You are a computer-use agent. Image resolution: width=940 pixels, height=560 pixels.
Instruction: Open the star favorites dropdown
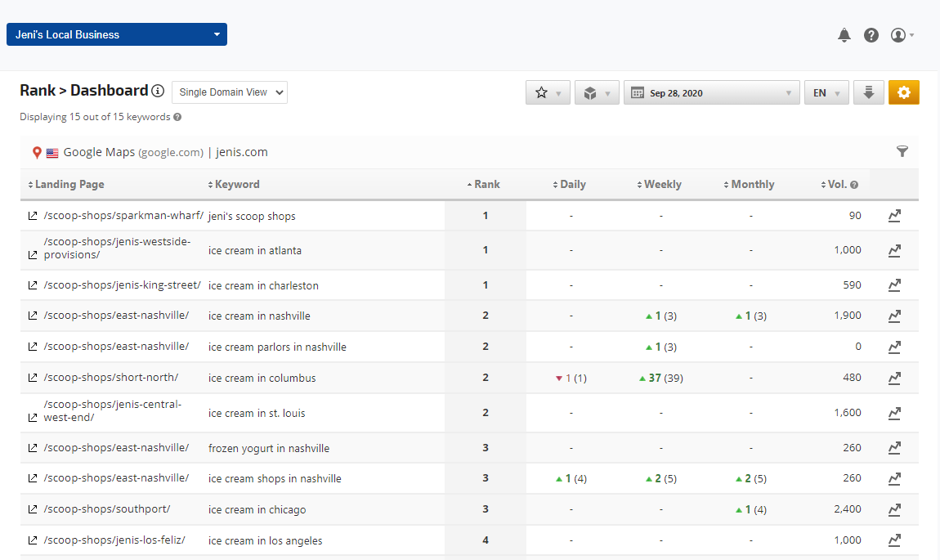coord(548,92)
